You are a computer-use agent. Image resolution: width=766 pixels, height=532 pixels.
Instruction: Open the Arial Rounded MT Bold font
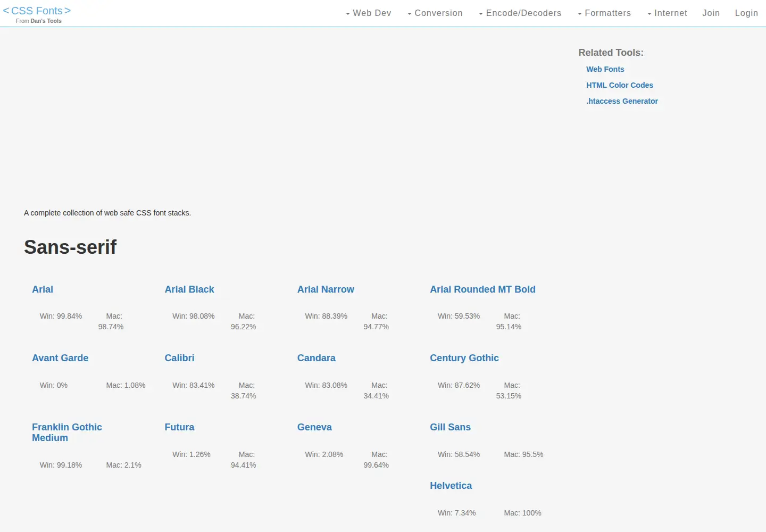(482, 289)
